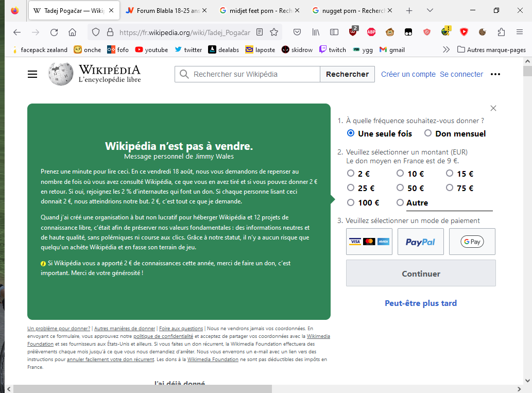This screenshot has height=393, width=532.
Task: Choose the 75 € donation amount
Action: click(450, 187)
